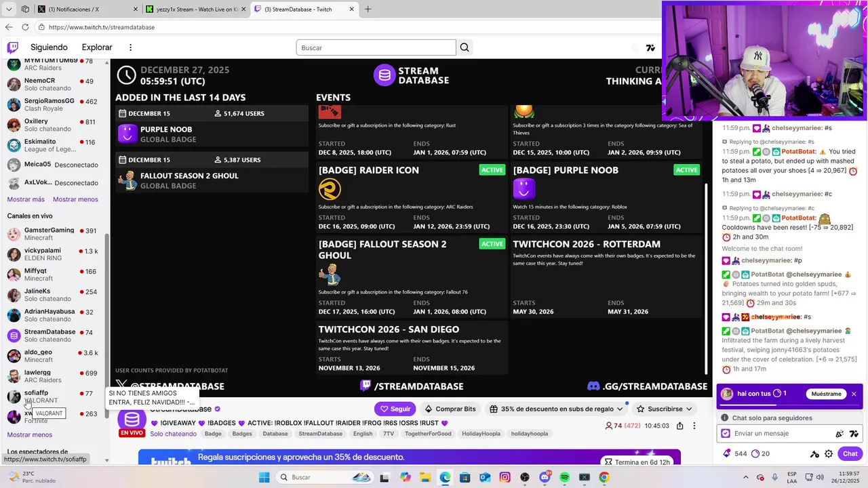Close the StreamDatabase - Twitch tab

coord(351,9)
